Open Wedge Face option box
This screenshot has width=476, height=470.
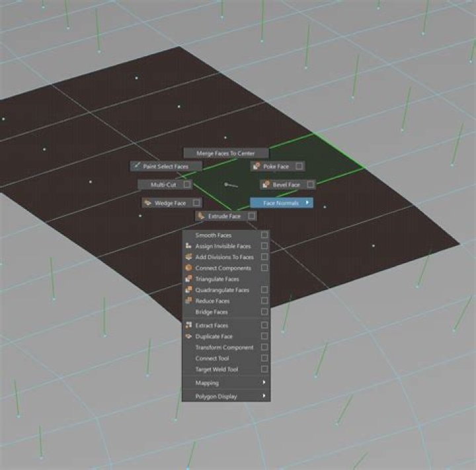196,202
